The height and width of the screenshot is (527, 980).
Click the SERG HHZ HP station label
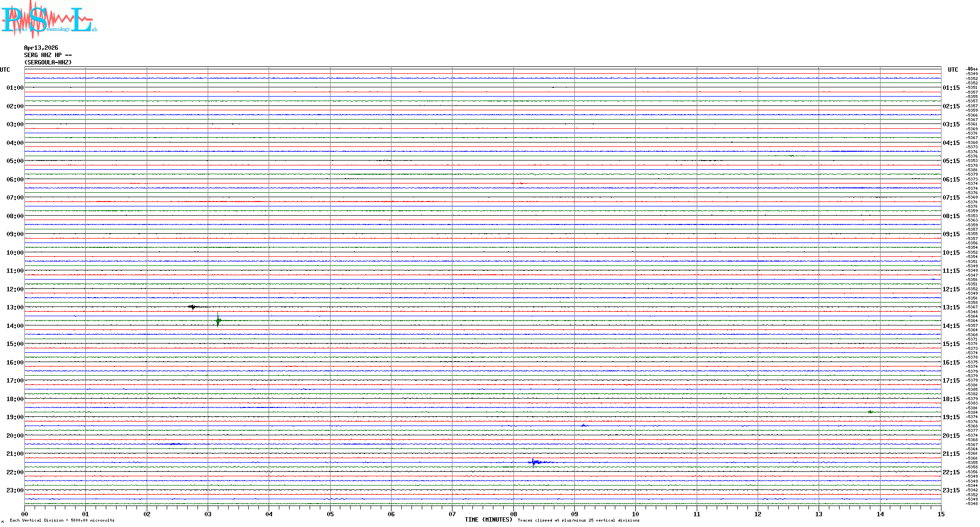click(x=48, y=55)
